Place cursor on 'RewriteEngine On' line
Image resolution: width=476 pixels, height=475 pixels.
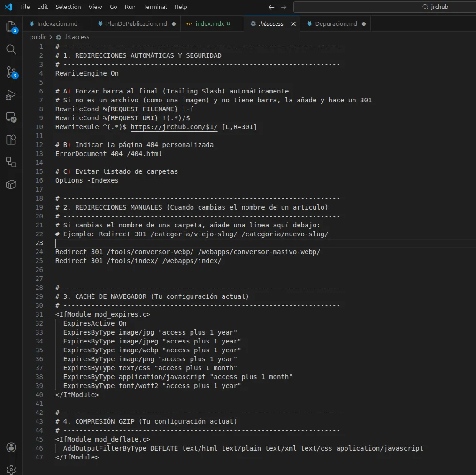click(87, 73)
